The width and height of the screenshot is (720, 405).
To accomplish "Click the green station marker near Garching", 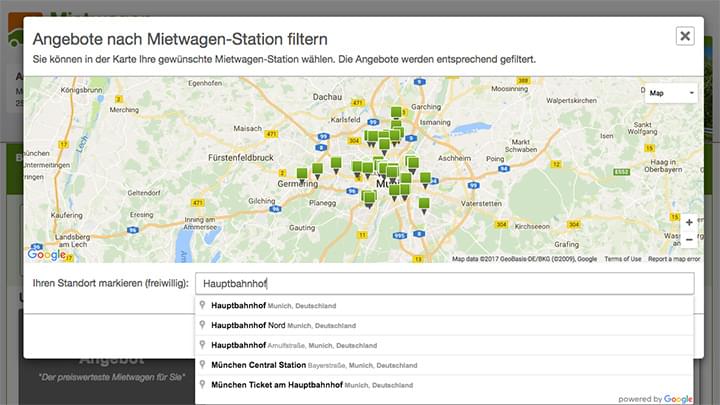I will coord(396,113).
